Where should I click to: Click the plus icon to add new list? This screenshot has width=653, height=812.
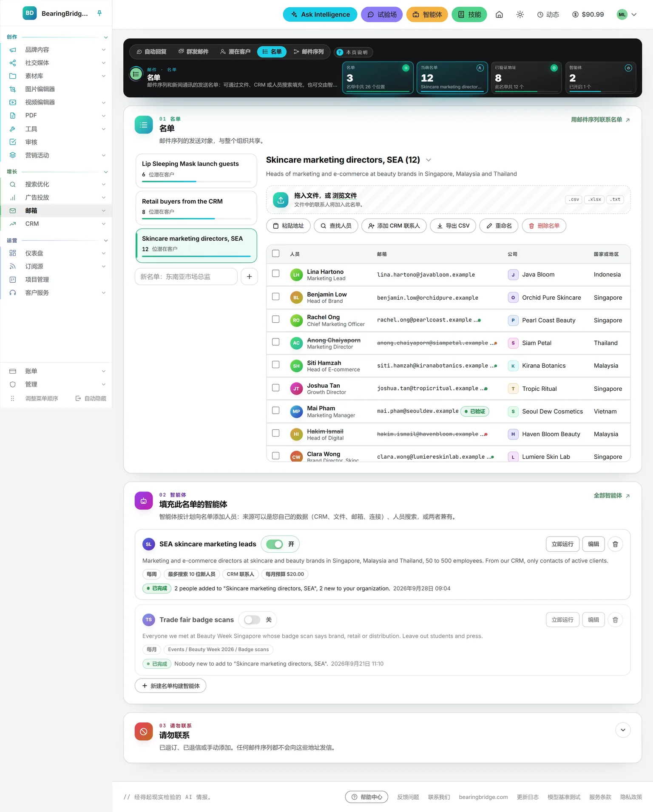point(250,277)
